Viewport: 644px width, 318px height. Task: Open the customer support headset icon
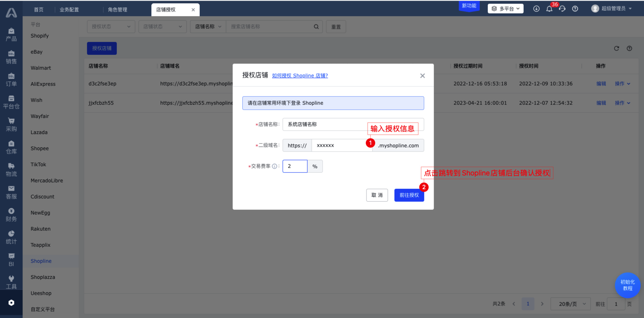point(562,8)
